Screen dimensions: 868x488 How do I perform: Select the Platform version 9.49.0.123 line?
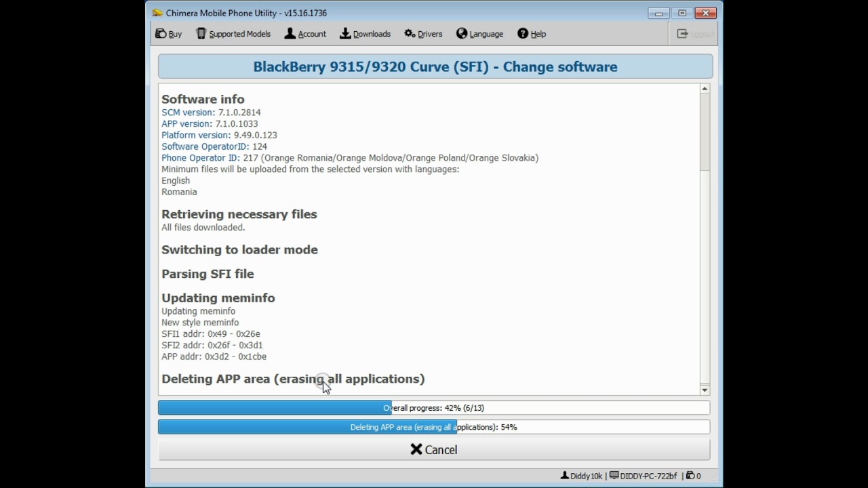tap(219, 136)
